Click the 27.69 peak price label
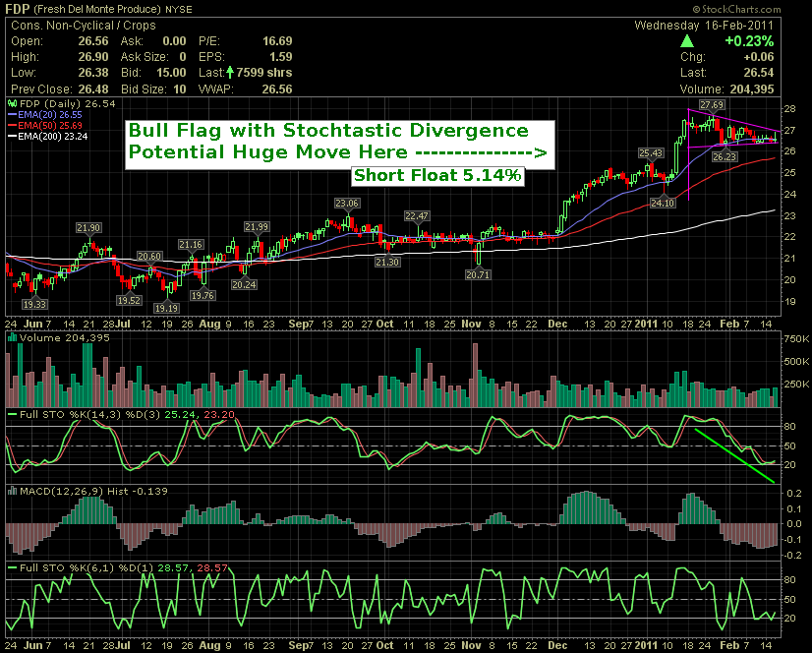812x653 pixels. [x=712, y=105]
